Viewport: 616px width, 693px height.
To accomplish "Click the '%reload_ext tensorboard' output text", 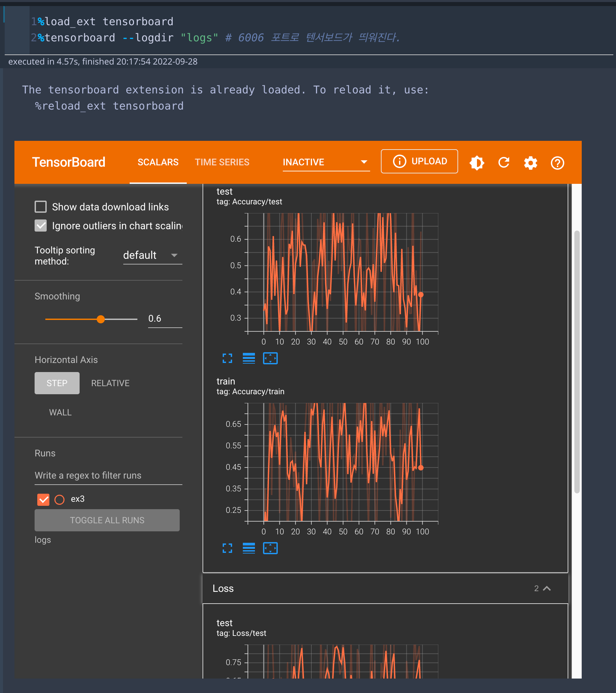I will point(109,106).
